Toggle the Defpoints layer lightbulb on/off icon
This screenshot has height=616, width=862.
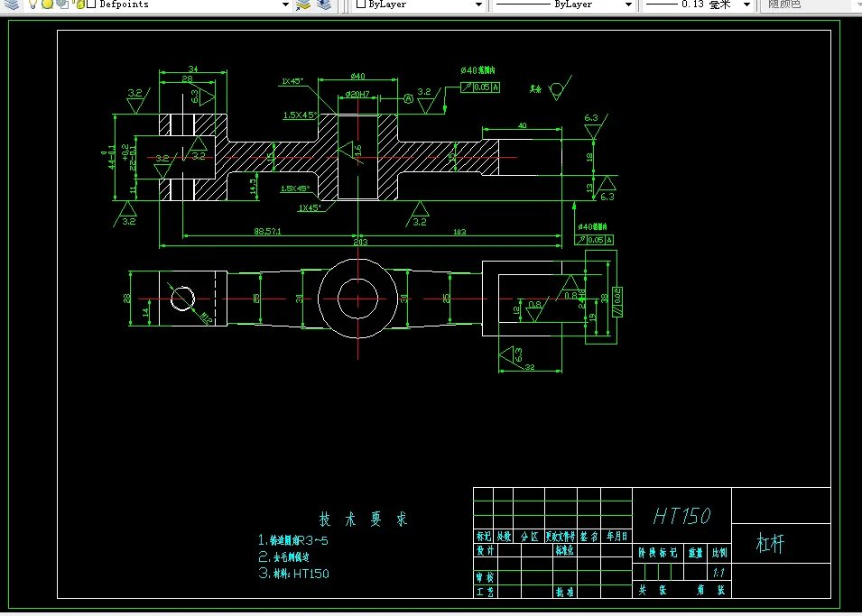33,5
